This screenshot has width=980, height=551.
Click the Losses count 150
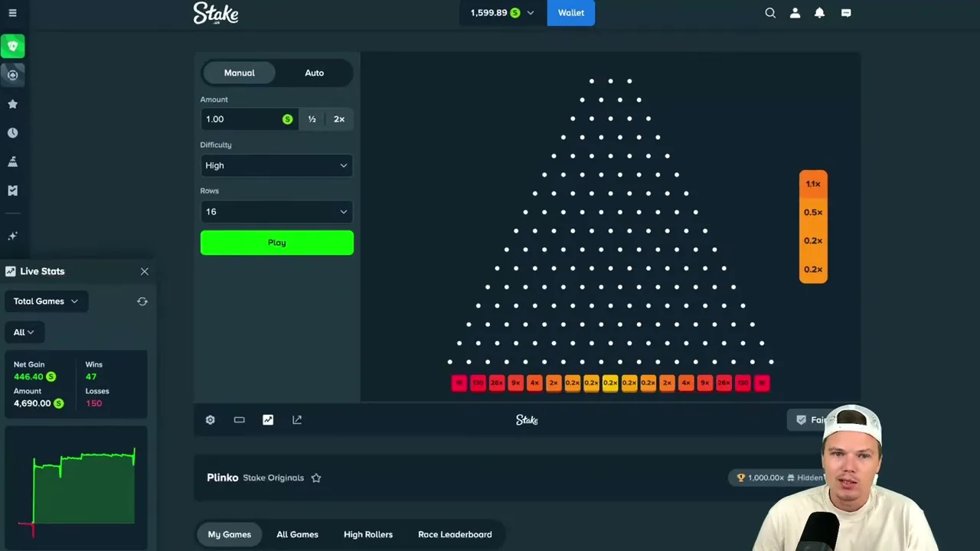pyautogui.click(x=93, y=404)
